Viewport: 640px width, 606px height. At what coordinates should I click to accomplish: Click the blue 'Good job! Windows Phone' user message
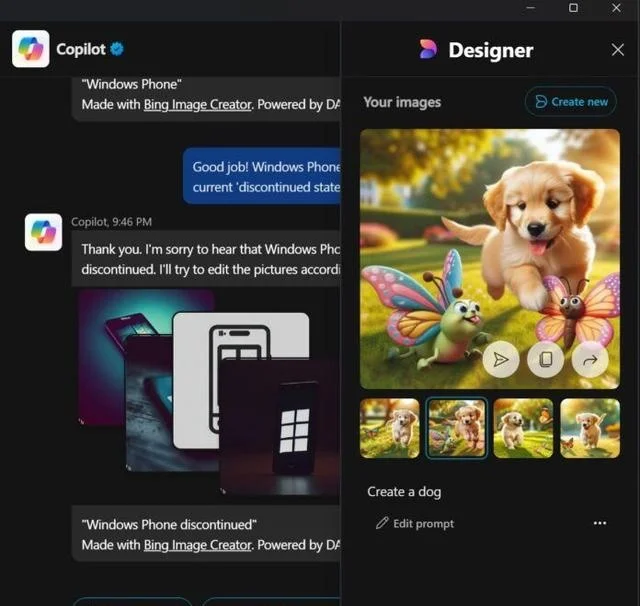[262, 176]
